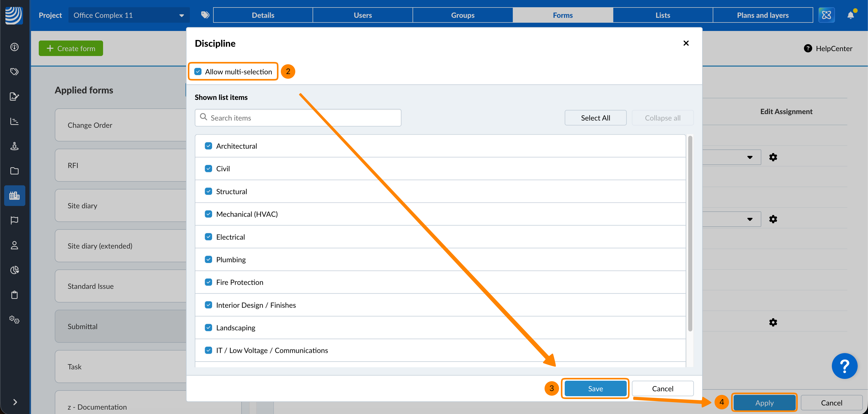Toggle the Fire Protection checkbox
This screenshot has height=414, width=868.
208,282
